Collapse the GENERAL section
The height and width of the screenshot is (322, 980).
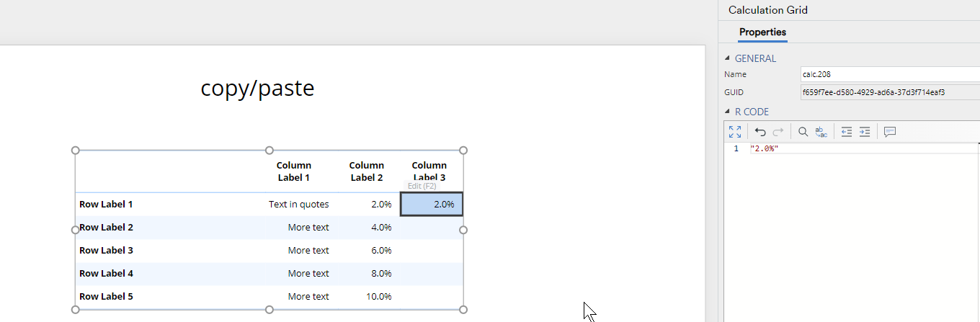[727, 58]
